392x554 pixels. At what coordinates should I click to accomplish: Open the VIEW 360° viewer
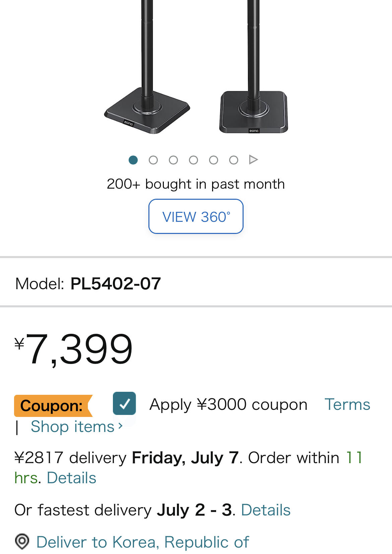(196, 217)
